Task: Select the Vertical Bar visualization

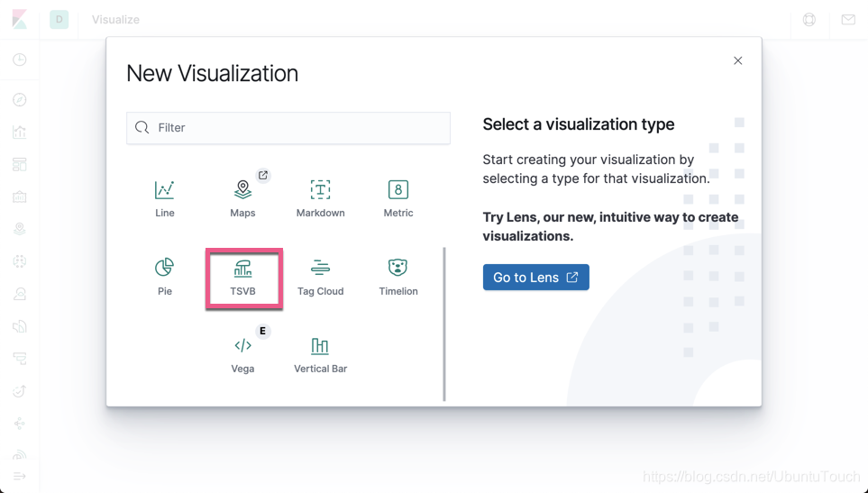Action: tap(320, 355)
